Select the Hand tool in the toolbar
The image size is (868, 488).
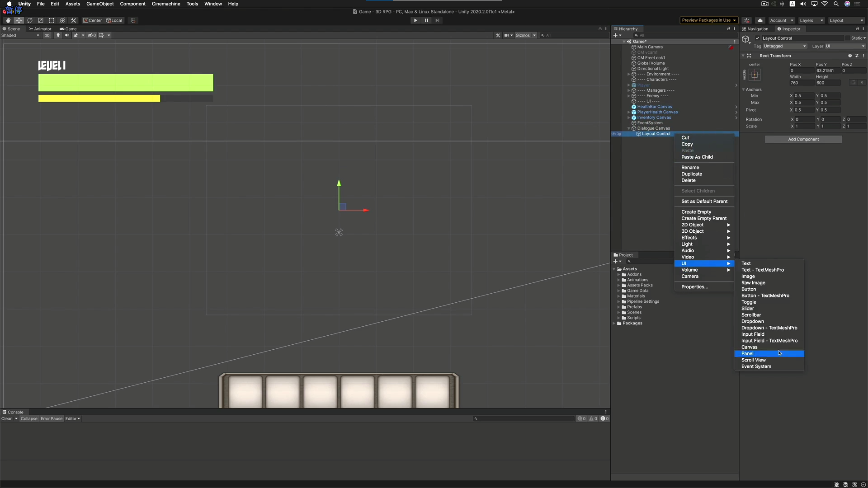pyautogui.click(x=7, y=20)
